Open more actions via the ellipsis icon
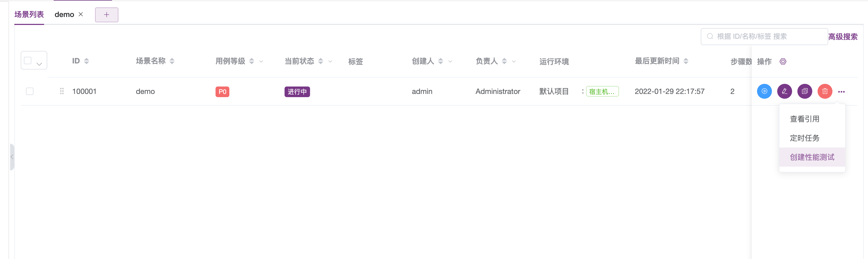 [x=842, y=92]
